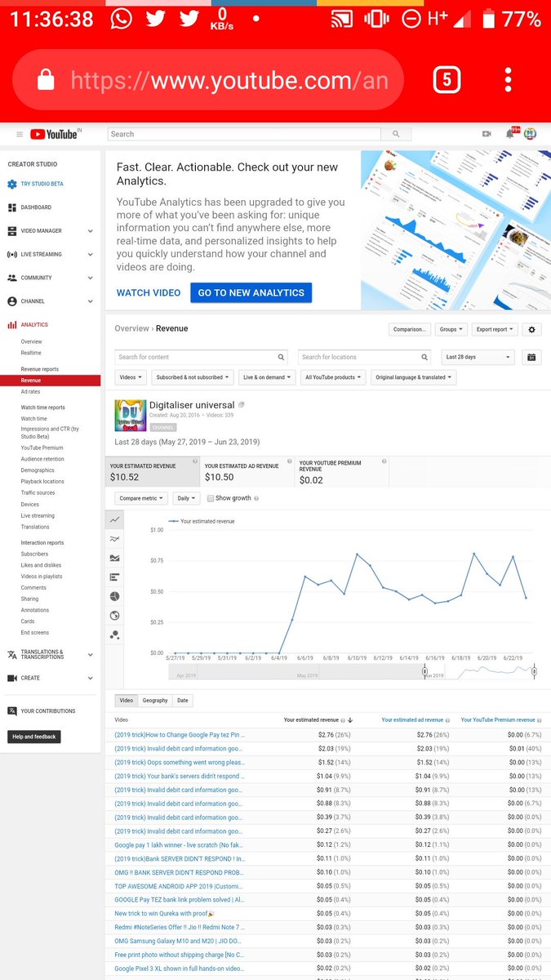551x980 pixels.
Task: Open the notifications bell
Action: click(x=510, y=134)
